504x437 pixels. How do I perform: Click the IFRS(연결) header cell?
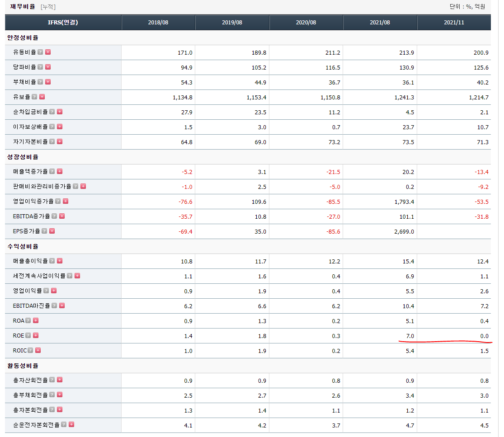click(63, 23)
